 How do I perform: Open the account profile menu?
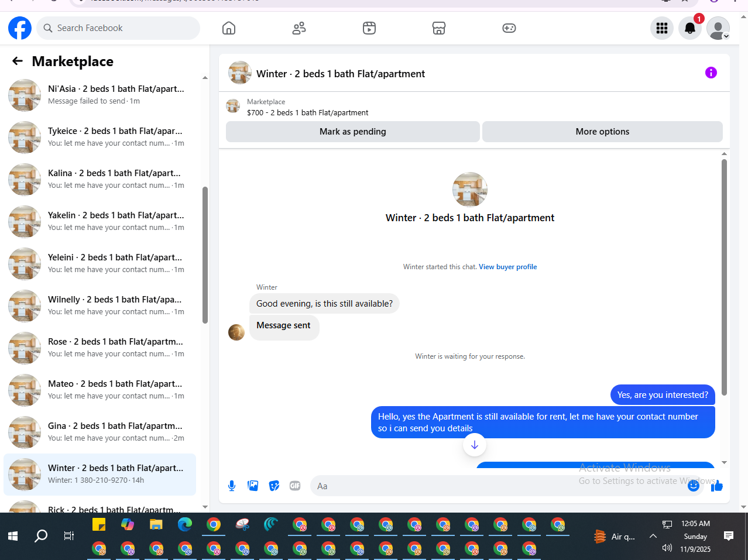pyautogui.click(x=718, y=28)
